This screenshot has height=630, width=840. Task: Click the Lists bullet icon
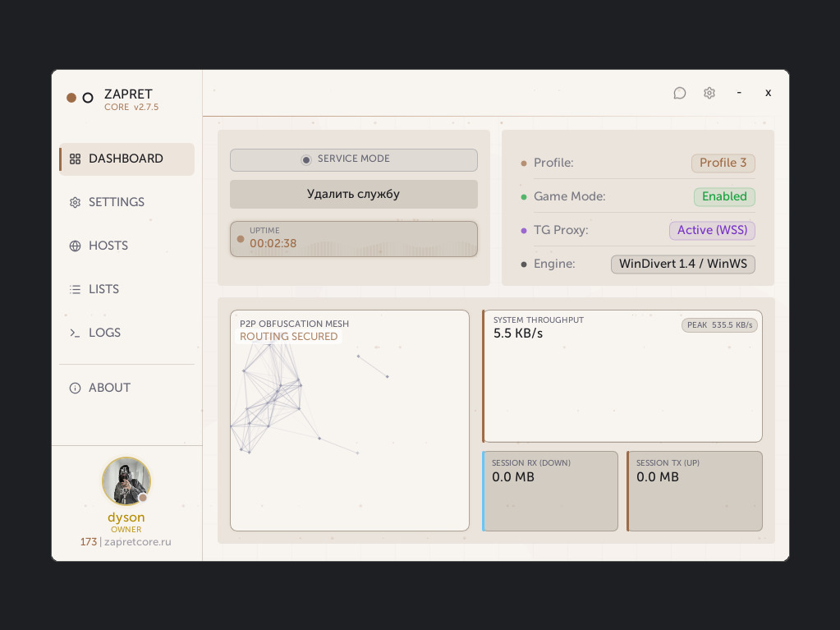coord(75,289)
